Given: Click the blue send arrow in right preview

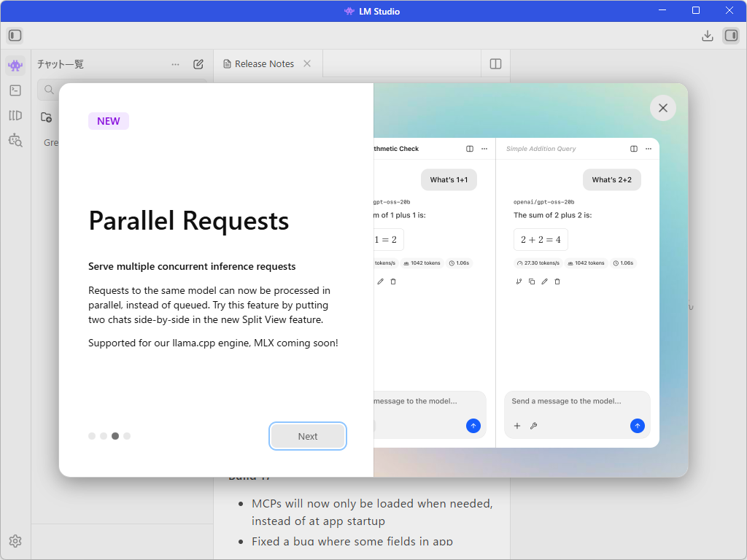Looking at the screenshot, I should pyautogui.click(x=637, y=426).
